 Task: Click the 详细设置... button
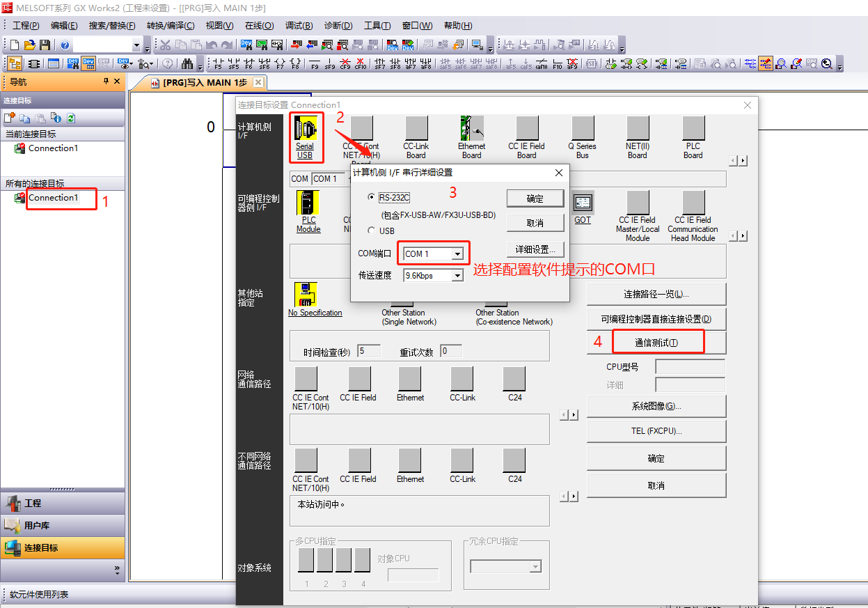535,249
